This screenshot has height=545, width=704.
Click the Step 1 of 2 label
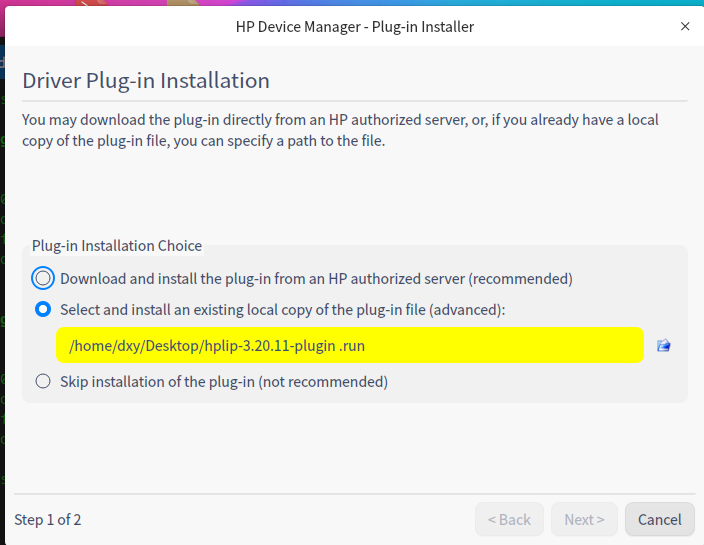pyautogui.click(x=48, y=519)
